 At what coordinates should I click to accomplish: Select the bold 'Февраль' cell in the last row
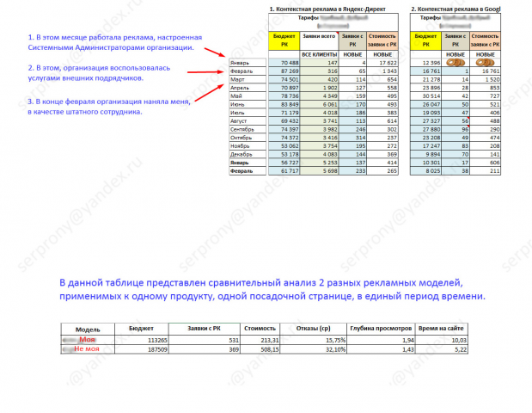coord(248,171)
